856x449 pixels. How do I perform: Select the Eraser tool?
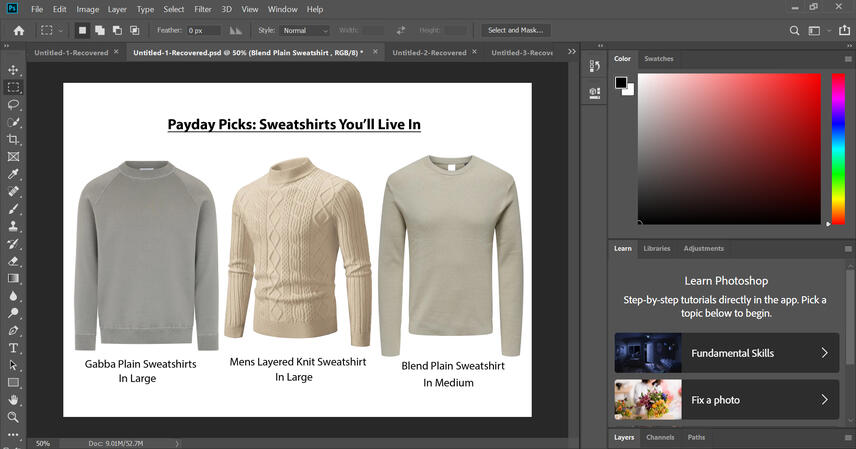(13, 261)
